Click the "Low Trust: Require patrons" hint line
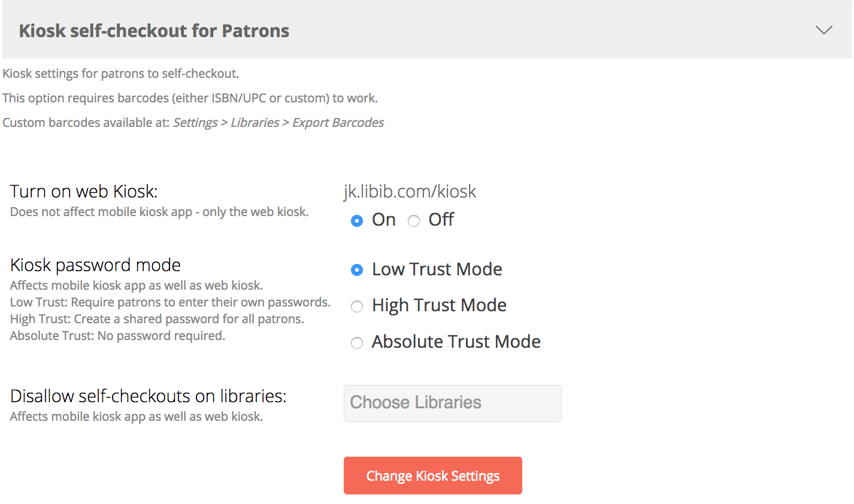854x504 pixels. (170, 302)
